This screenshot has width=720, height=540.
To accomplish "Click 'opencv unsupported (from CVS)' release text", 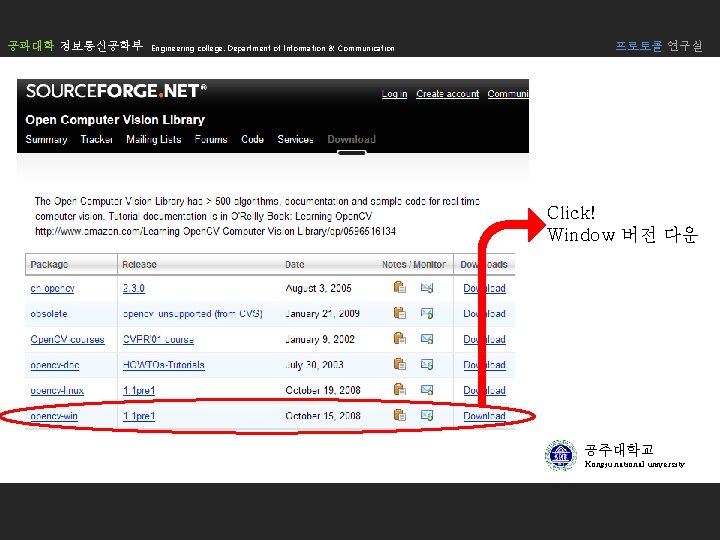I will point(192,314).
